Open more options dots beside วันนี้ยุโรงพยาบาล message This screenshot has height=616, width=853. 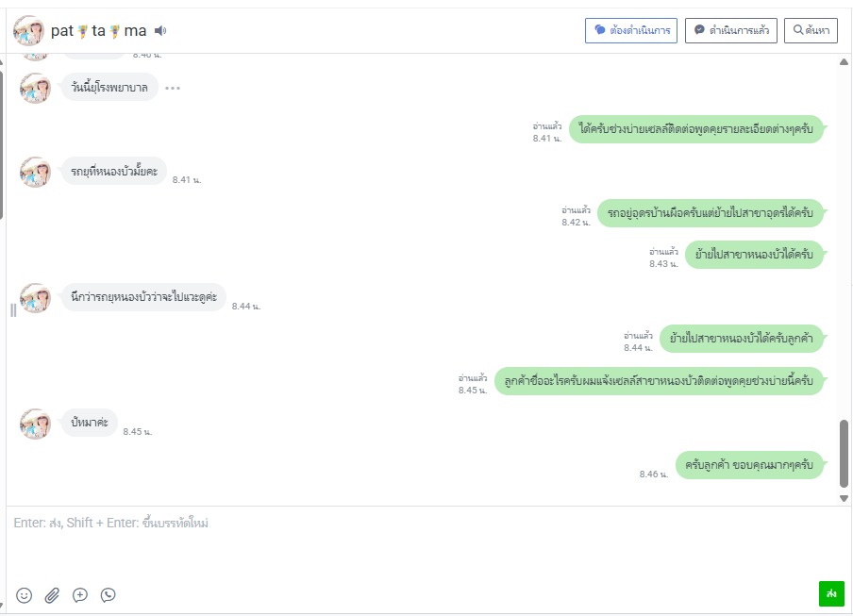point(173,88)
